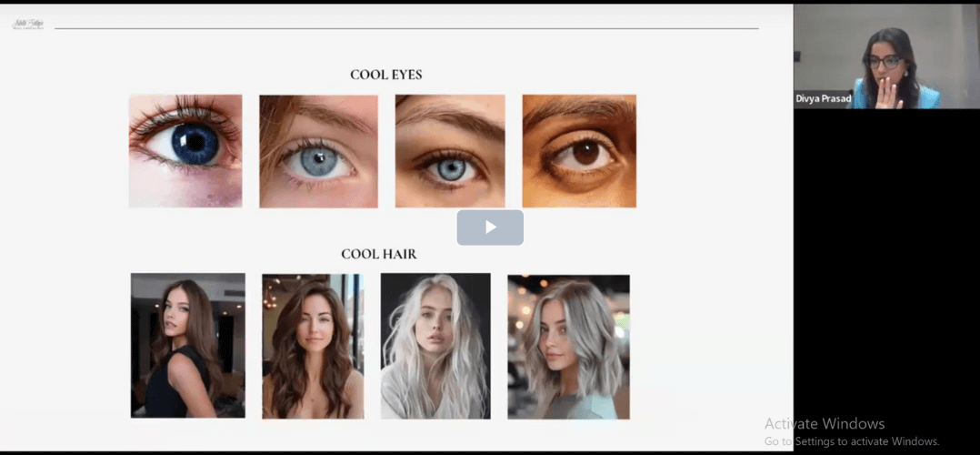The height and width of the screenshot is (455, 980).
Task: Click the presenter's glasses in the webcam tile
Action: click(885, 62)
